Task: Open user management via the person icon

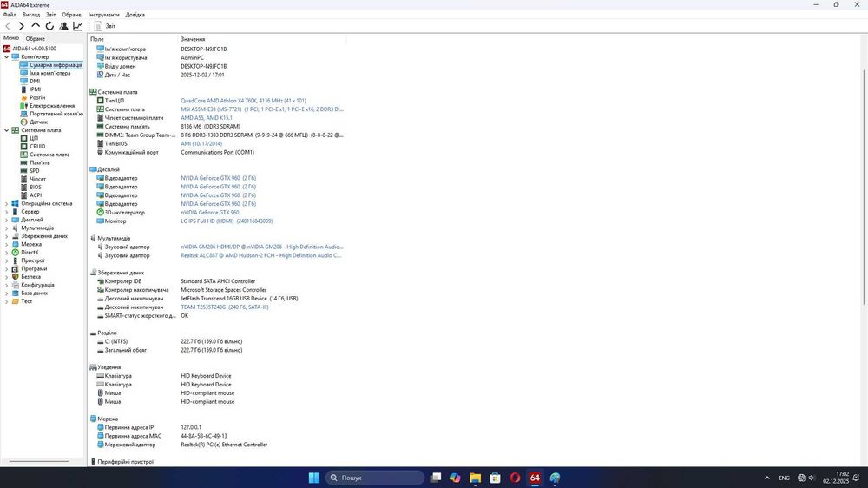Action: click(63, 26)
